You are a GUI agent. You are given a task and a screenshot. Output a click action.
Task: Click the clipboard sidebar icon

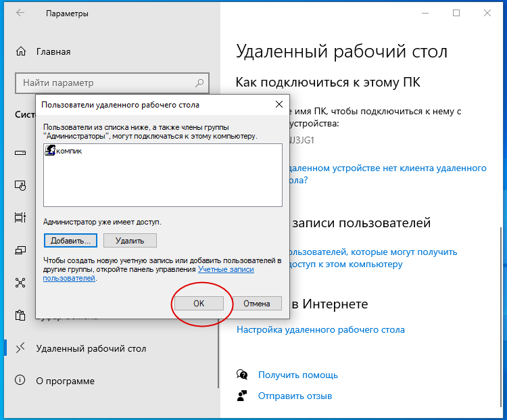tap(20, 315)
